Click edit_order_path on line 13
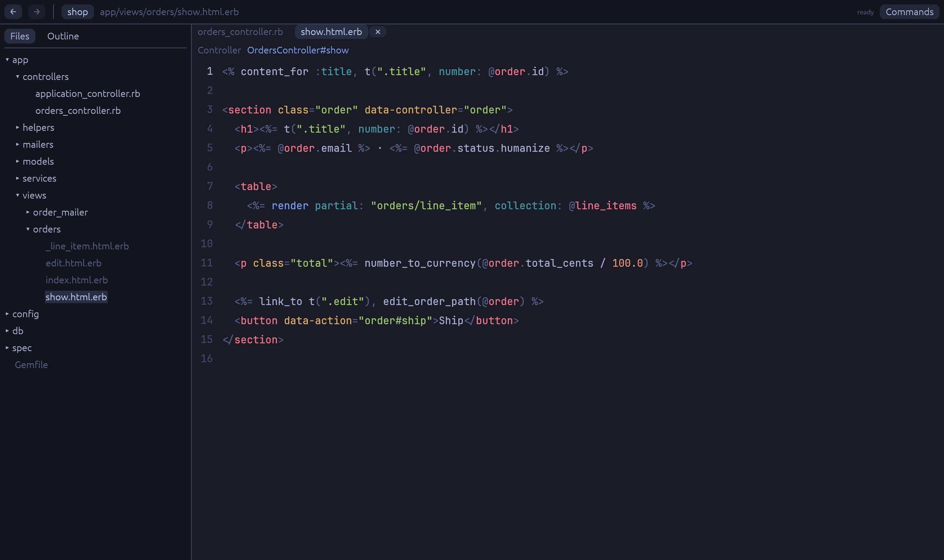 (x=429, y=301)
